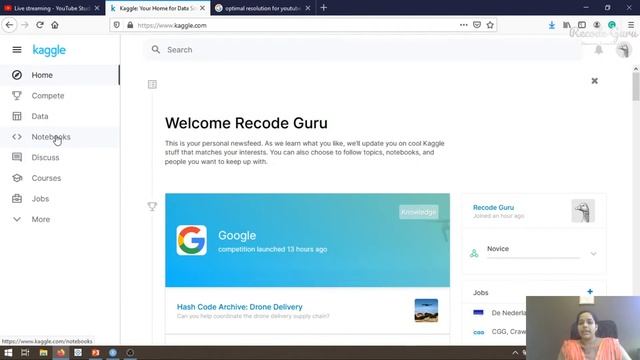This screenshot has width=640, height=360.
Task: Click inside the Kaggle Search field
Action: coord(363,50)
